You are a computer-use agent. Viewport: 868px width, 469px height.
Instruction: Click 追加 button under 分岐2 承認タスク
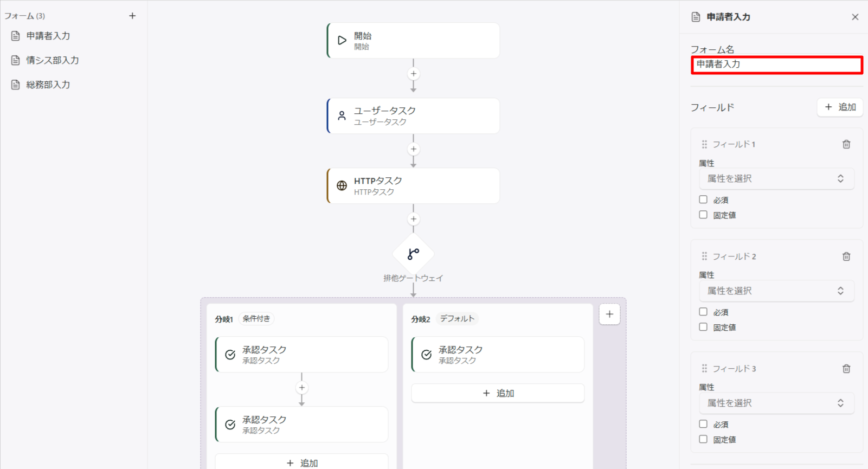tap(498, 393)
